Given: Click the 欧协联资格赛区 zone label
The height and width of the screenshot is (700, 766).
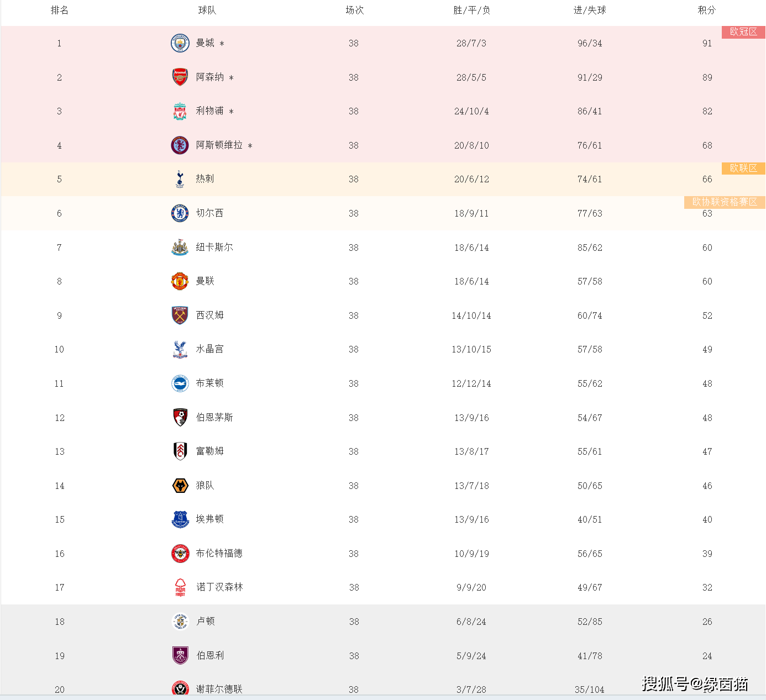Looking at the screenshot, I should point(725,202).
